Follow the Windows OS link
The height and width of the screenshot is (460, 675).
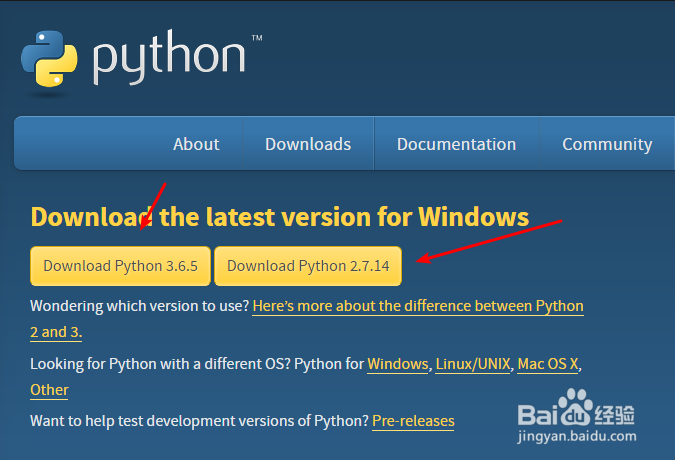pos(398,364)
